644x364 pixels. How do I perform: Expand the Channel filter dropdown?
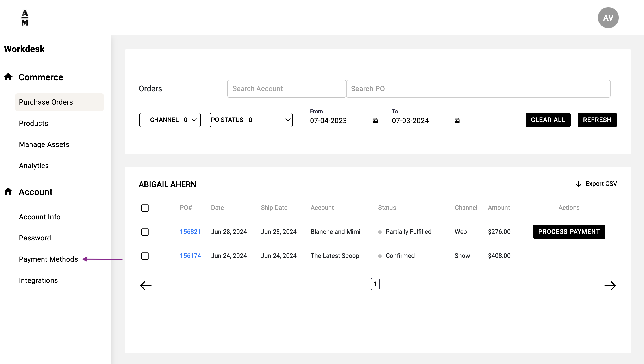click(170, 120)
